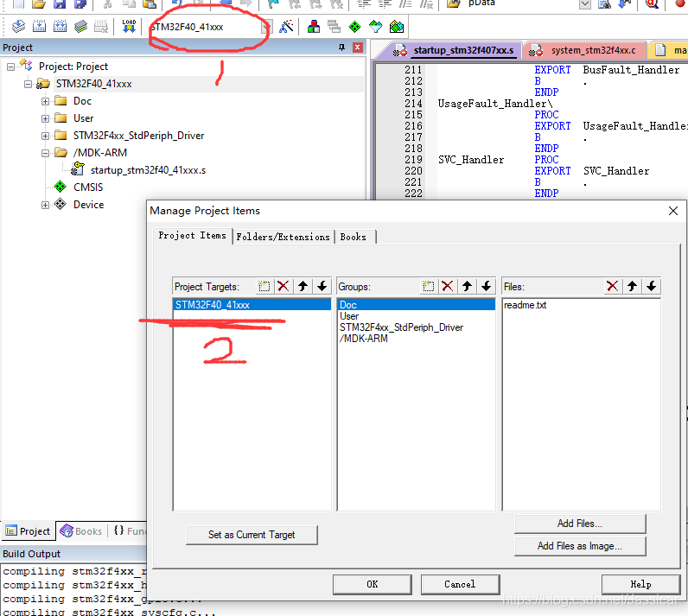This screenshot has width=688, height=616.
Task: Open the pData find combo box arrow
Action: [585, 4]
